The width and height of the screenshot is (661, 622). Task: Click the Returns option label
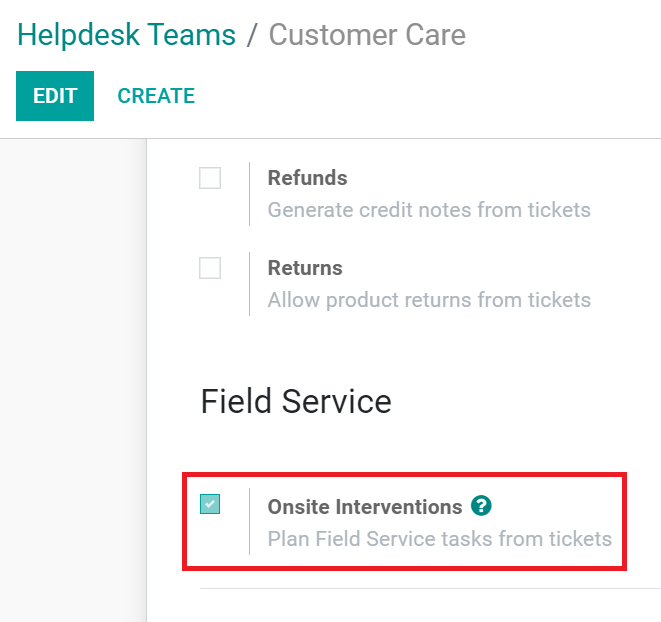[x=305, y=268]
